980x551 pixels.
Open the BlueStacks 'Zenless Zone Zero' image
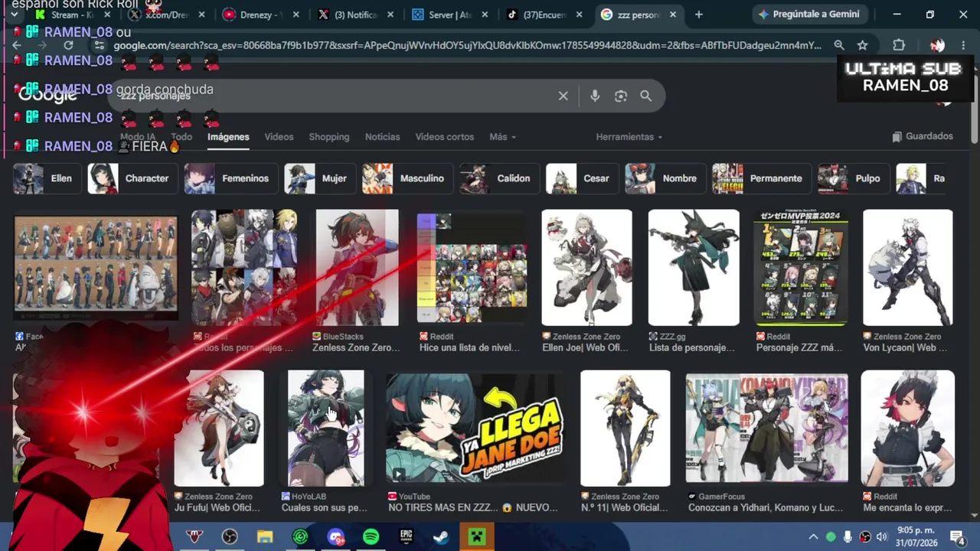[x=357, y=268]
